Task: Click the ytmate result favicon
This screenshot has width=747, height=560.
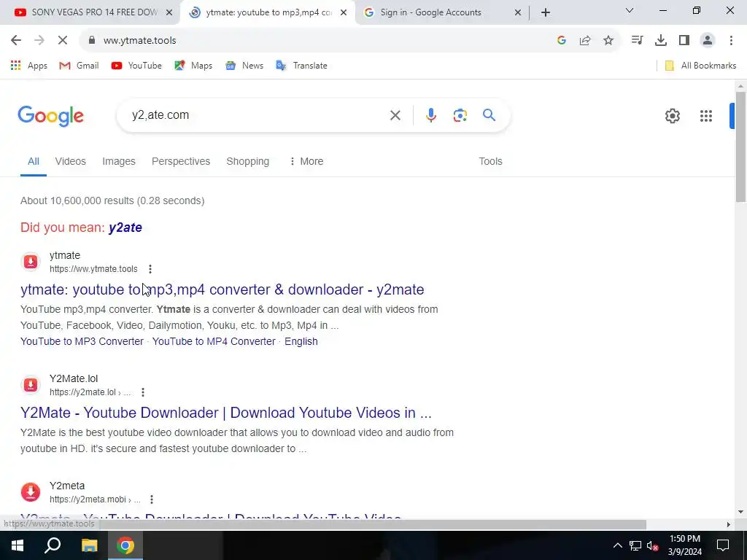Action: [31, 262]
